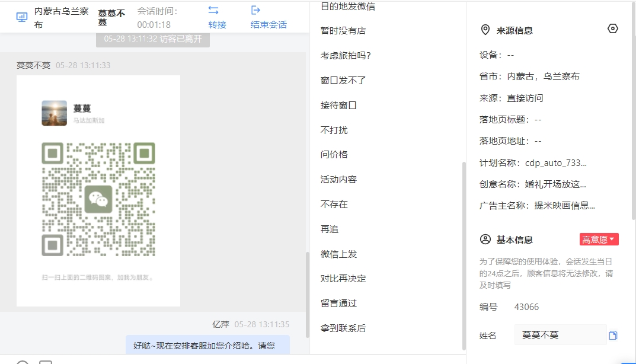
Task: Click the quick reply list scrollbar
Action: (464, 256)
